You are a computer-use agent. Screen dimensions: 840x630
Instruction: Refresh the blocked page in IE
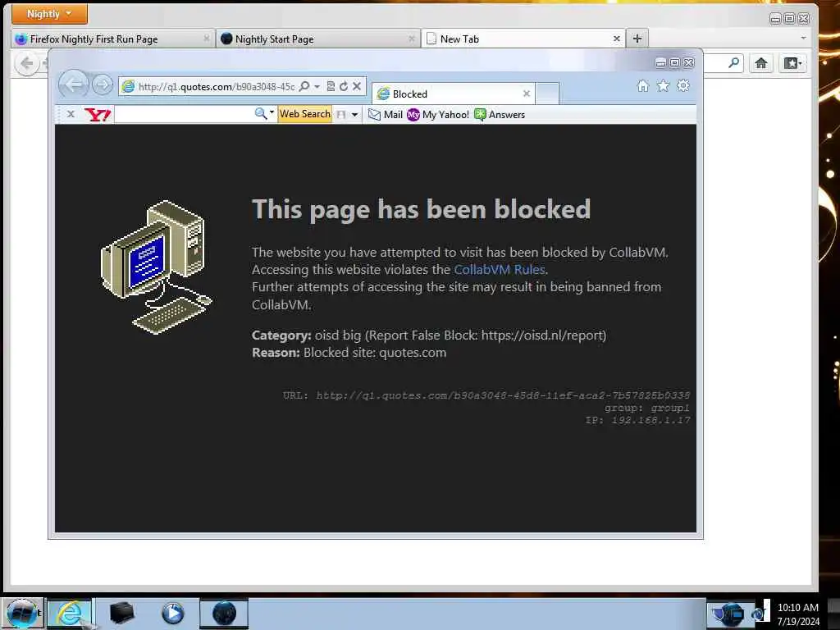[344, 86]
